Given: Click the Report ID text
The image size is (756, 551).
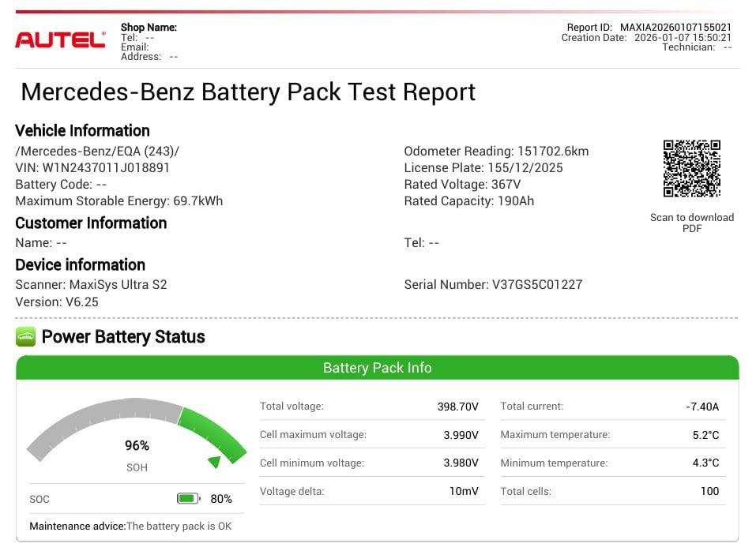Looking at the screenshot, I should point(649,27).
